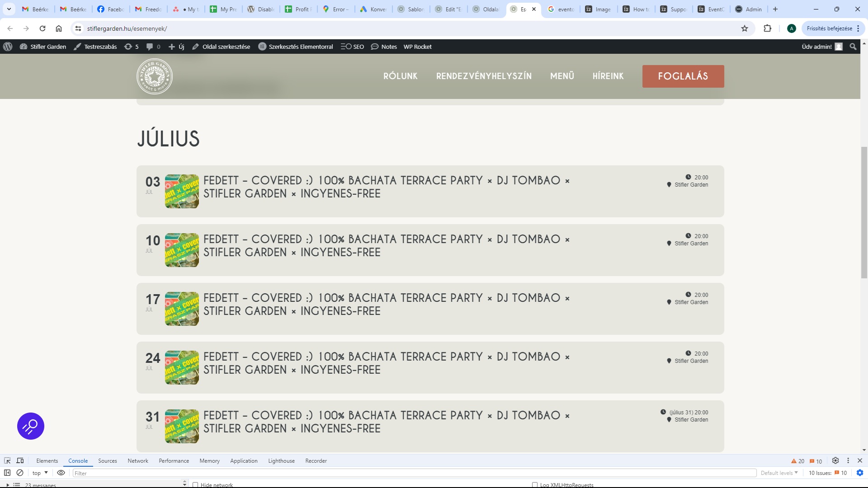Image resolution: width=868 pixels, height=488 pixels.
Task: Clear the console output
Action: coord(20,473)
